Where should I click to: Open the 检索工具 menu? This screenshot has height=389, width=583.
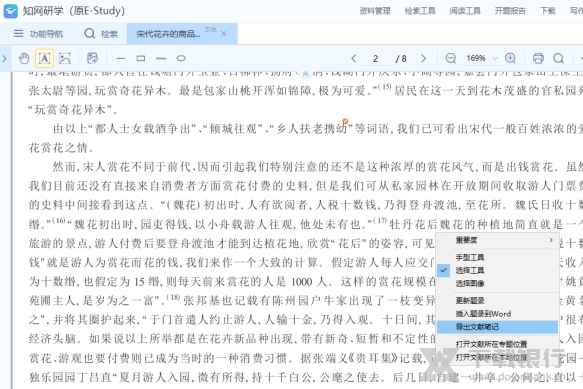(420, 11)
